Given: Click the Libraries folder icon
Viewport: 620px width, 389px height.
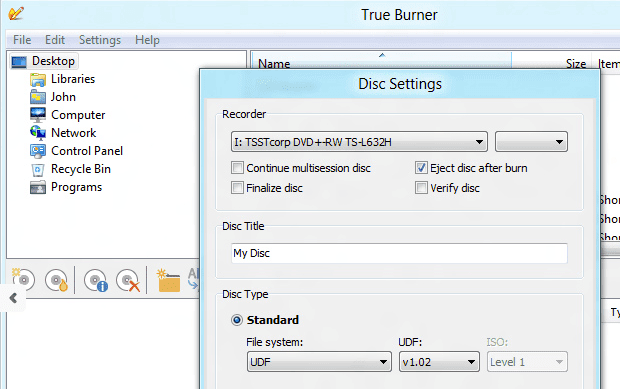Looking at the screenshot, I should 38,79.
